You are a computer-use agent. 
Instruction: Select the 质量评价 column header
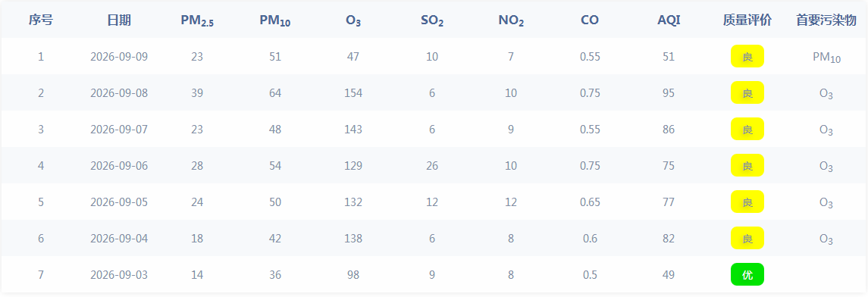(747, 20)
